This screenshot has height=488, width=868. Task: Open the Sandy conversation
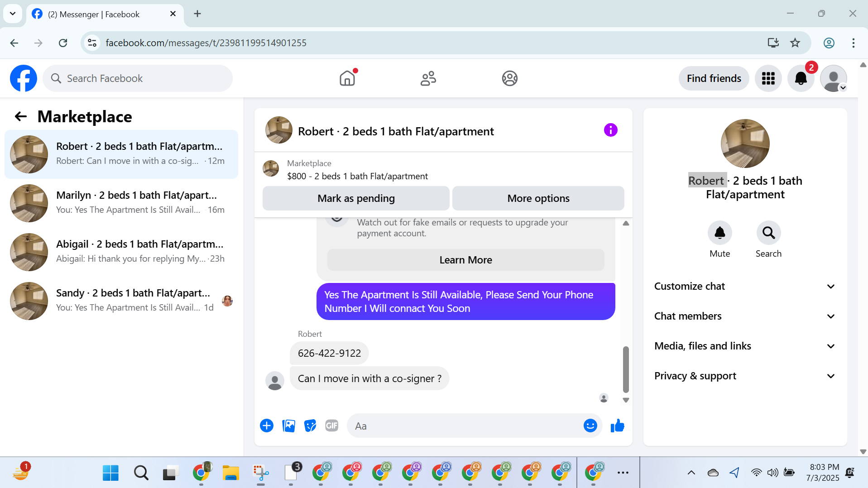(x=121, y=301)
